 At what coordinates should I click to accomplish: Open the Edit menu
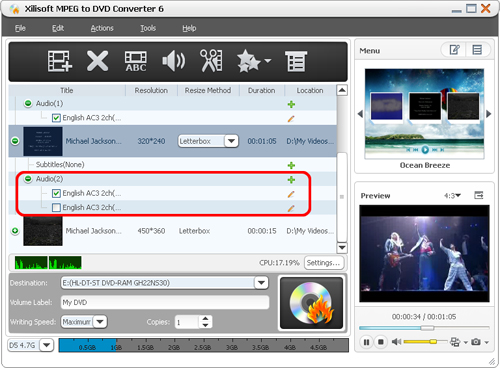(58, 28)
